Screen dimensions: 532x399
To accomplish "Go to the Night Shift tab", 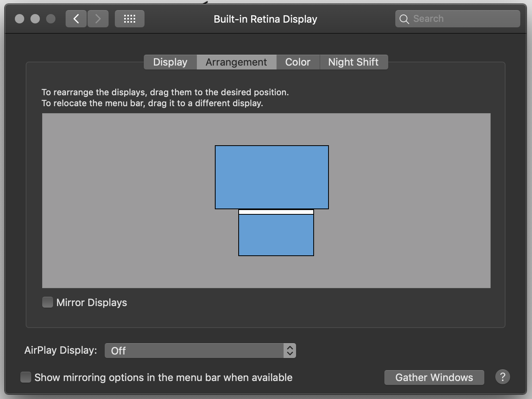I will (x=353, y=62).
